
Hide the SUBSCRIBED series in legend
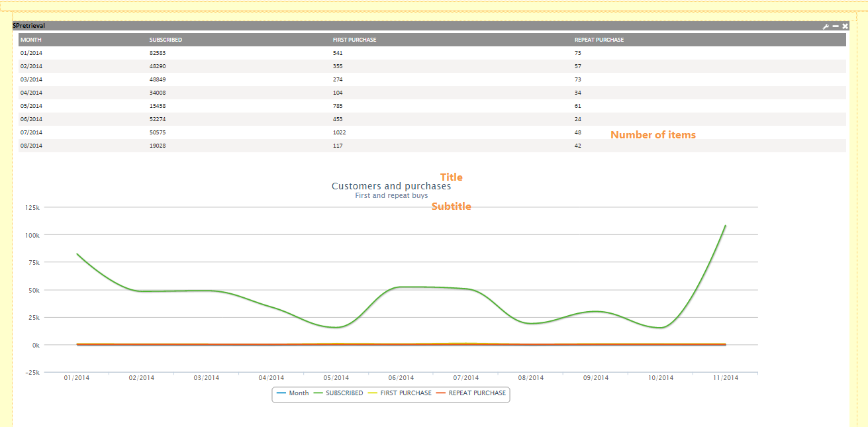338,393
